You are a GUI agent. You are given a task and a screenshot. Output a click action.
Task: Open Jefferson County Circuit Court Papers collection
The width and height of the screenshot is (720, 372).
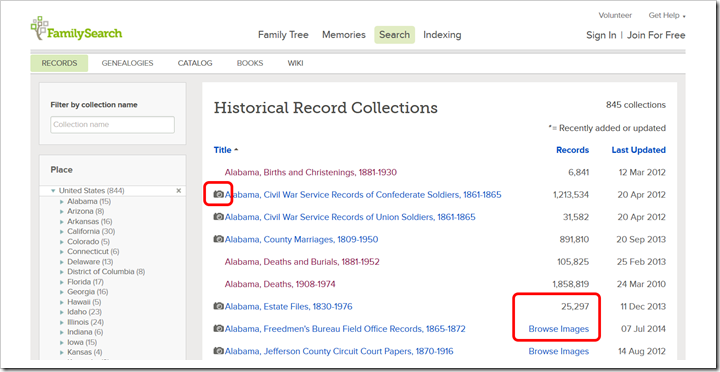[339, 351]
